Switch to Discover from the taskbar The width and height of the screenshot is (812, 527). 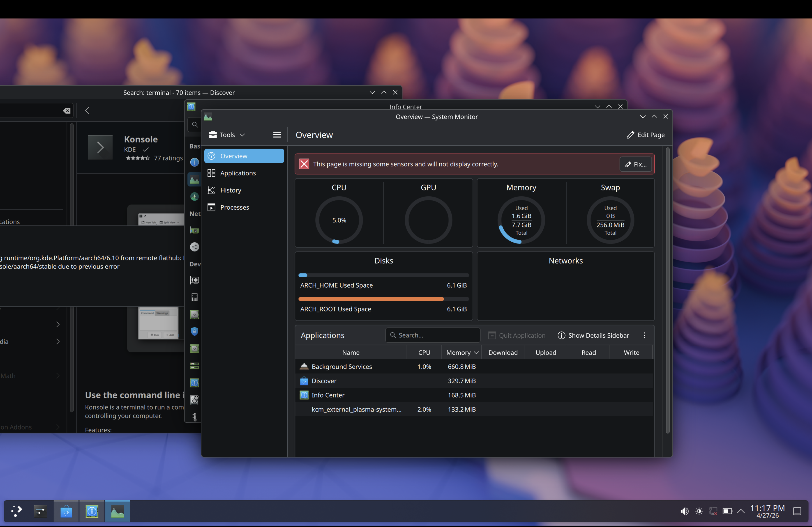point(66,511)
